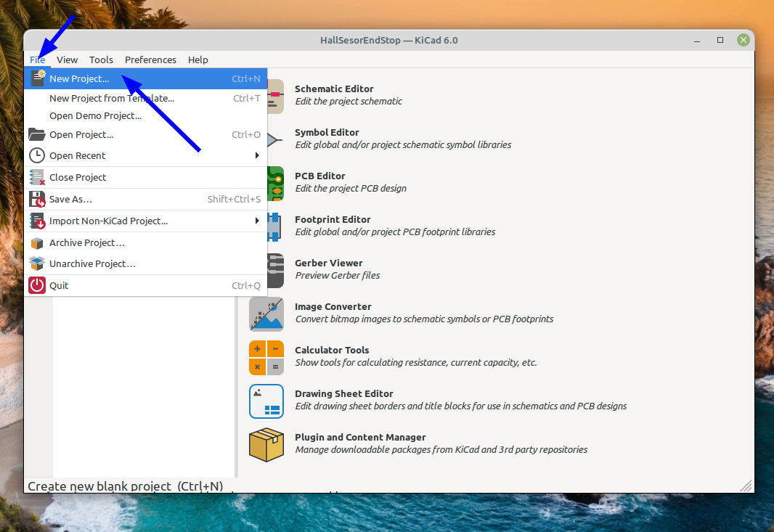The height and width of the screenshot is (532, 774).
Task: Click the Gerber Viewer label
Action: pos(328,263)
